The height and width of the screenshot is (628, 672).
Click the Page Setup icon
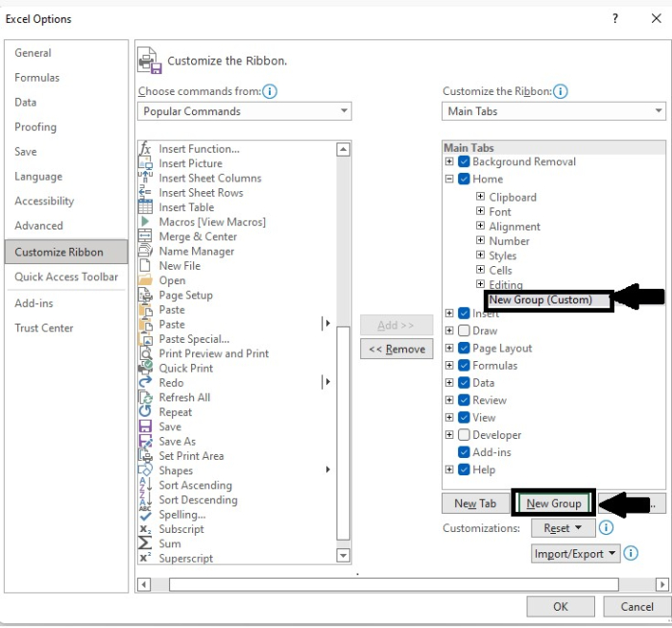tap(145, 295)
